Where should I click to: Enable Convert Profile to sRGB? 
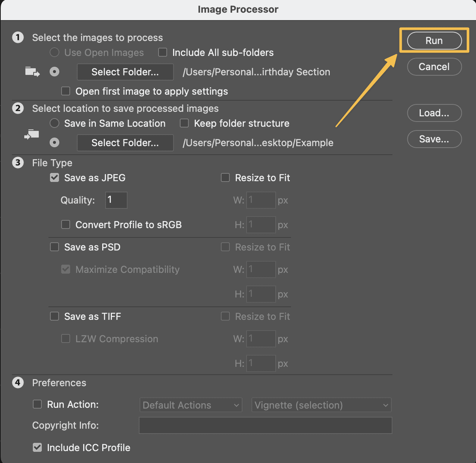65,224
